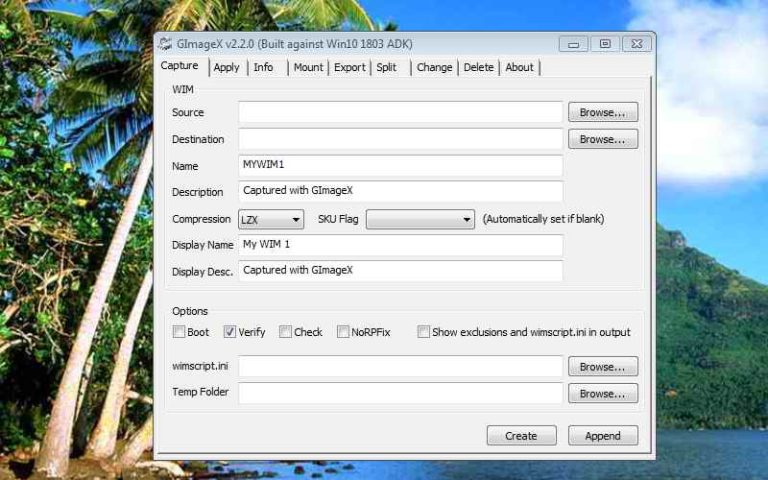Enable the Boot checkbox
768x480 pixels.
point(179,332)
